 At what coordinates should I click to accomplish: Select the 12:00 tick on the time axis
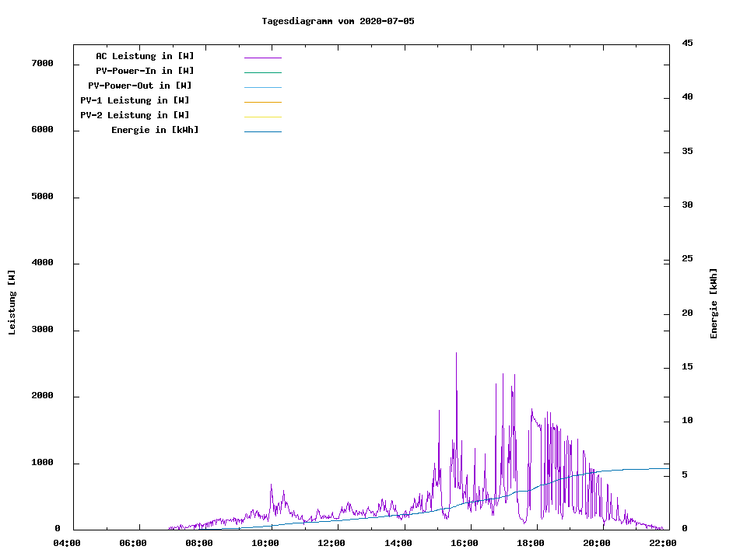tap(331, 543)
